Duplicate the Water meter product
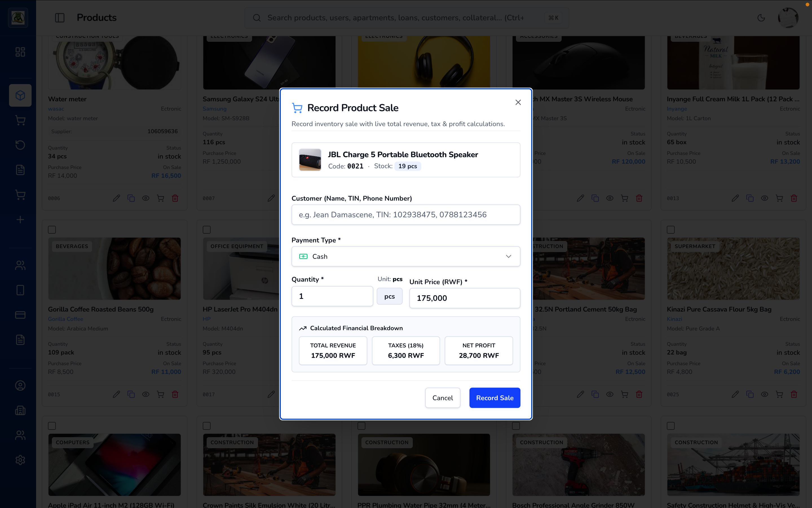This screenshot has width=812, height=508. click(x=131, y=198)
